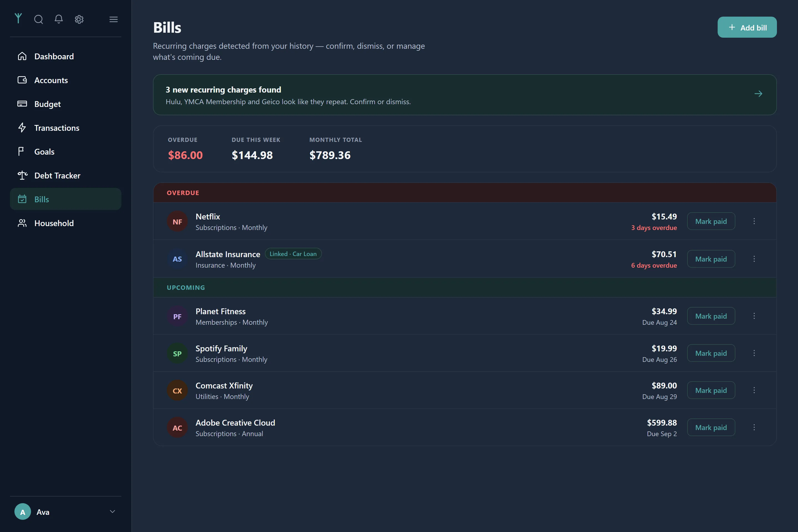Click the '3 days overdue' label

point(654,228)
